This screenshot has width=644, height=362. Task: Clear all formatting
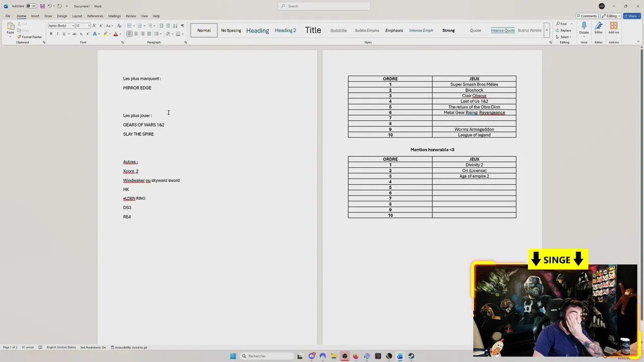tap(119, 26)
